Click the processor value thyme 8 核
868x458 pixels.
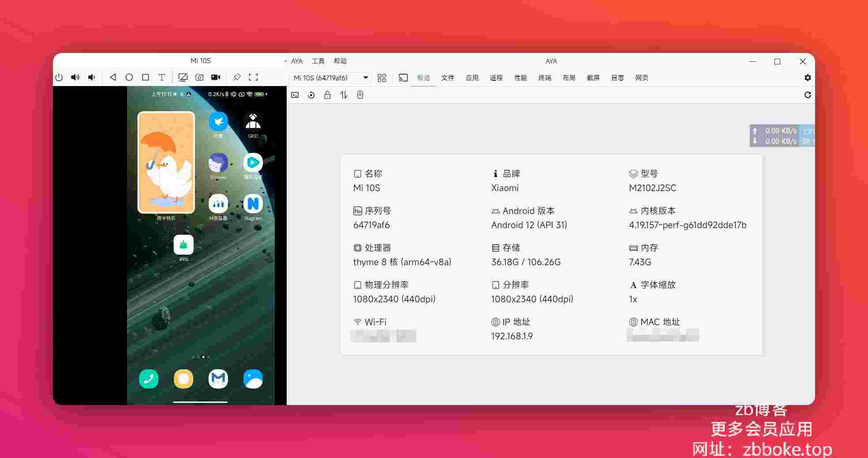[x=402, y=262]
